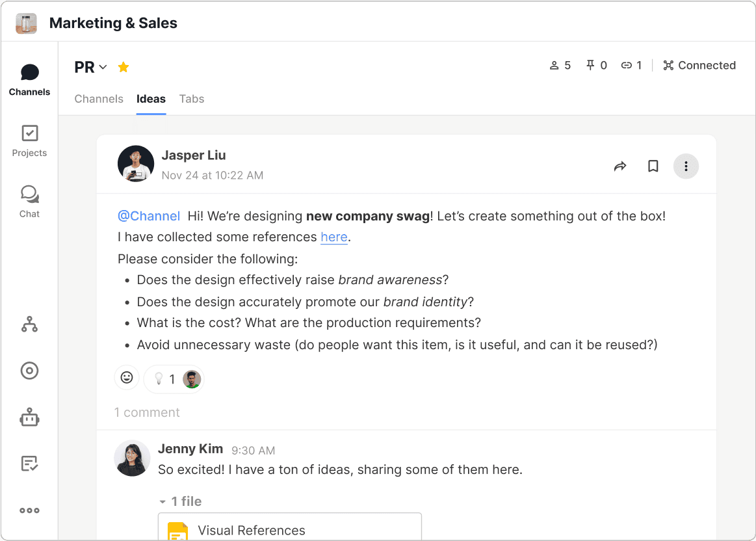View the 5 channel members
The width and height of the screenshot is (756, 541).
coord(560,66)
